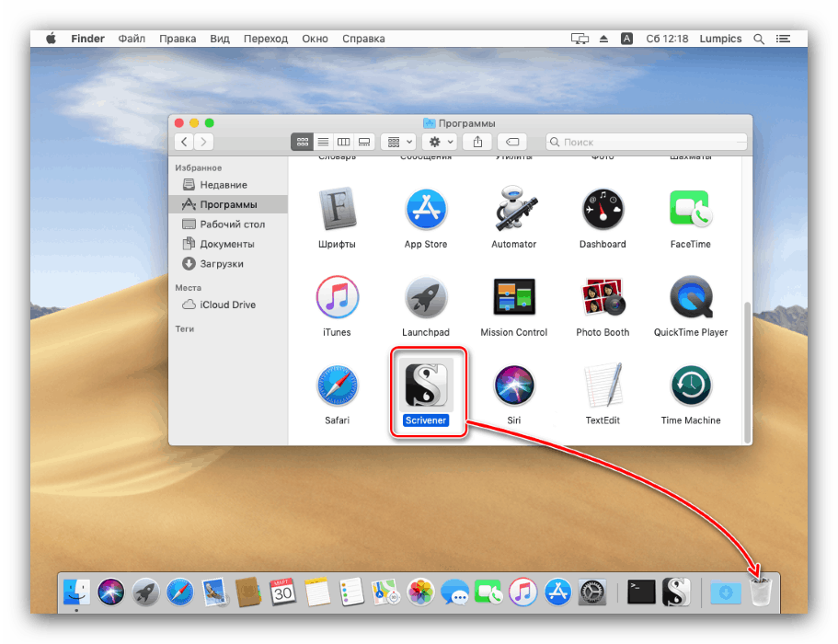Open Photos app in the Dock
838x644 pixels.
tap(420, 592)
